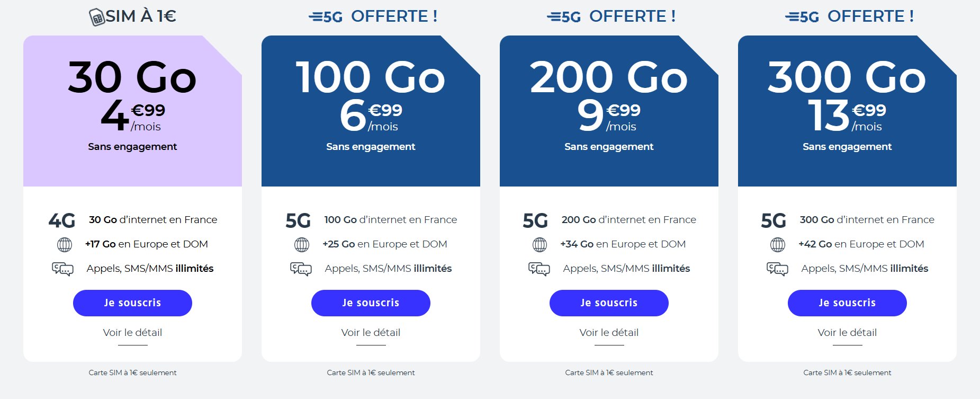Click the SIM card icon above 30 Go plan

97,17
